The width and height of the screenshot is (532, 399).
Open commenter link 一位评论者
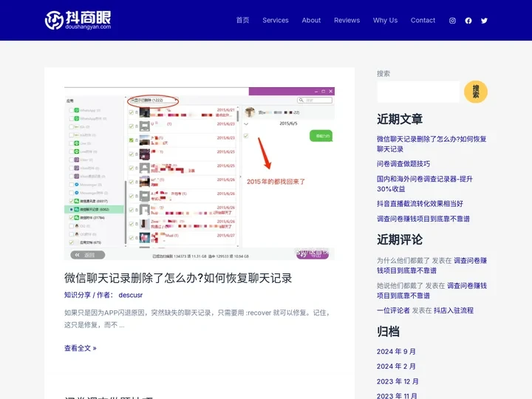[x=393, y=310]
